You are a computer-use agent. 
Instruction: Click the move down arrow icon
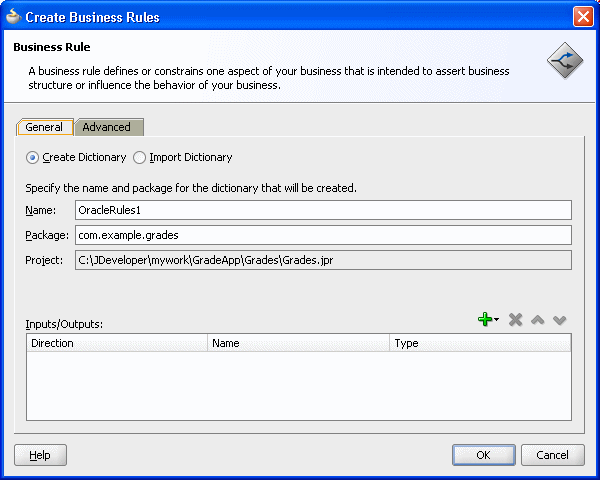click(559, 320)
